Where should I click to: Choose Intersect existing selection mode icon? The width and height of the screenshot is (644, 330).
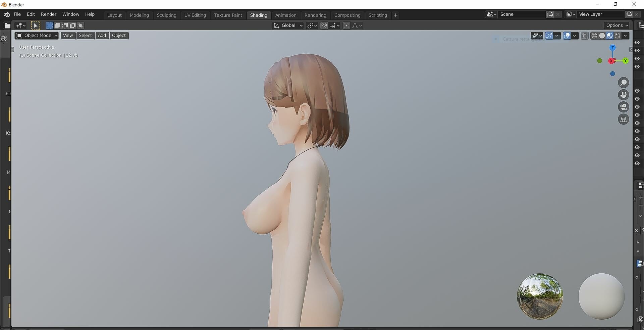click(x=80, y=26)
